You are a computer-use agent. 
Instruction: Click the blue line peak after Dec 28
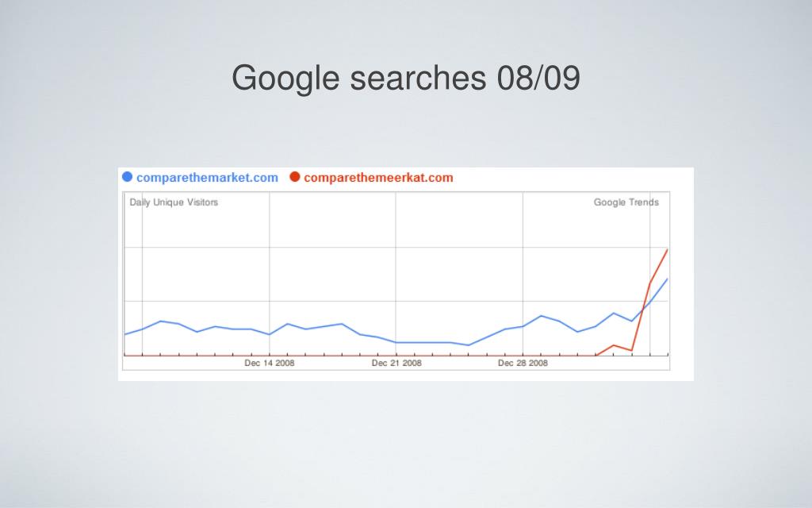coord(541,316)
